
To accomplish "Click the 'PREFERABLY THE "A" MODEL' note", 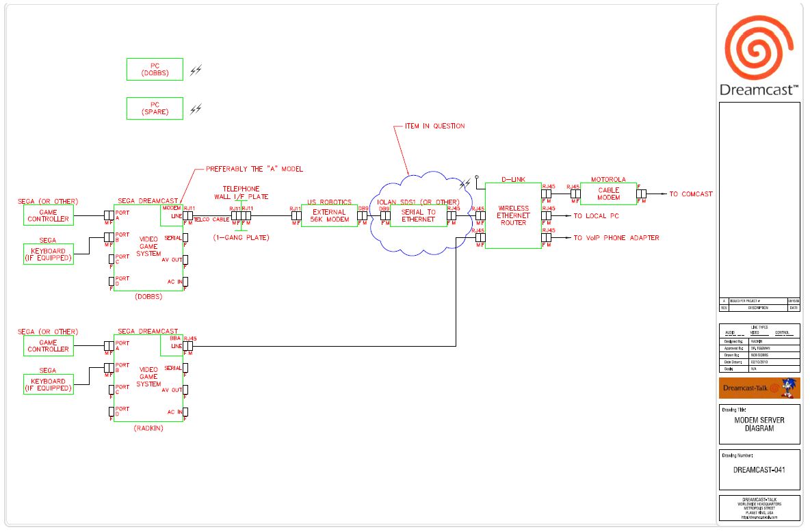I will pyautogui.click(x=254, y=169).
